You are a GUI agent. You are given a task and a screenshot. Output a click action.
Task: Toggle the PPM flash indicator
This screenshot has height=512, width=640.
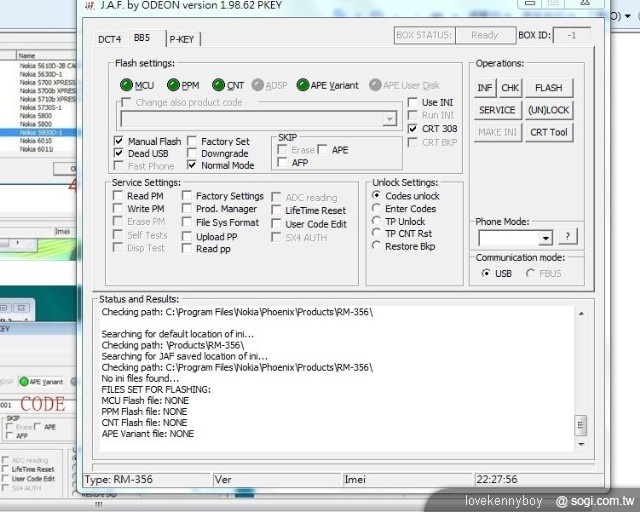(173, 85)
